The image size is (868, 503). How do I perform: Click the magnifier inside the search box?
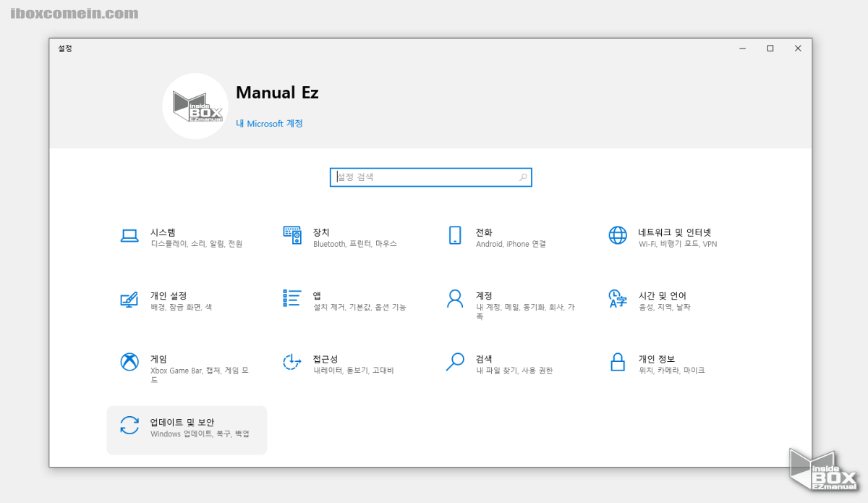click(x=522, y=177)
